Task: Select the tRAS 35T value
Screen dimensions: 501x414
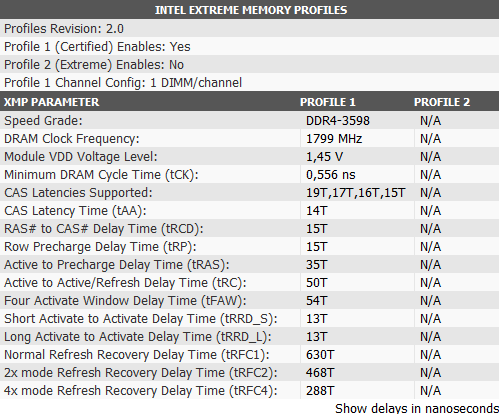Action: [x=317, y=265]
